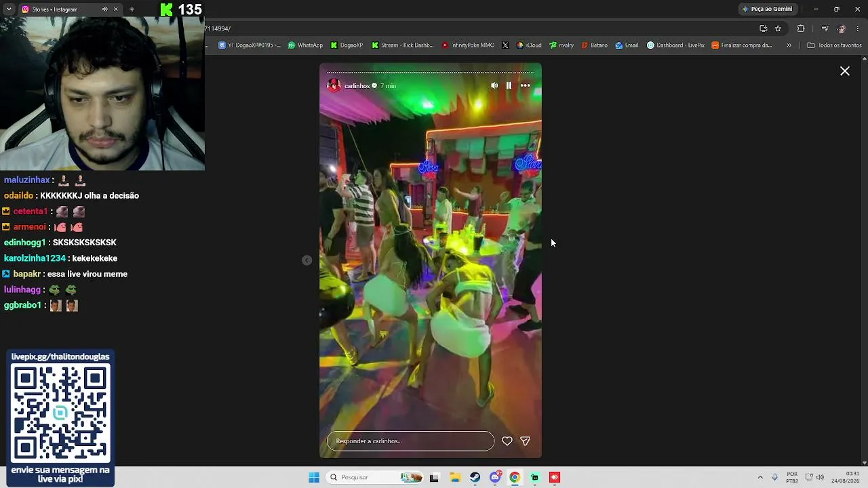
Task: Click the bapakr chat message
Action: (x=87, y=274)
